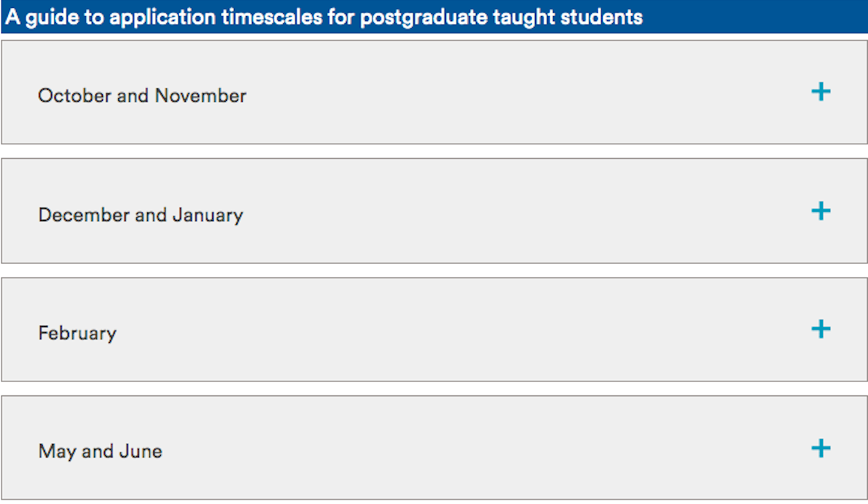Click the 'December and January' label text

coord(141,215)
